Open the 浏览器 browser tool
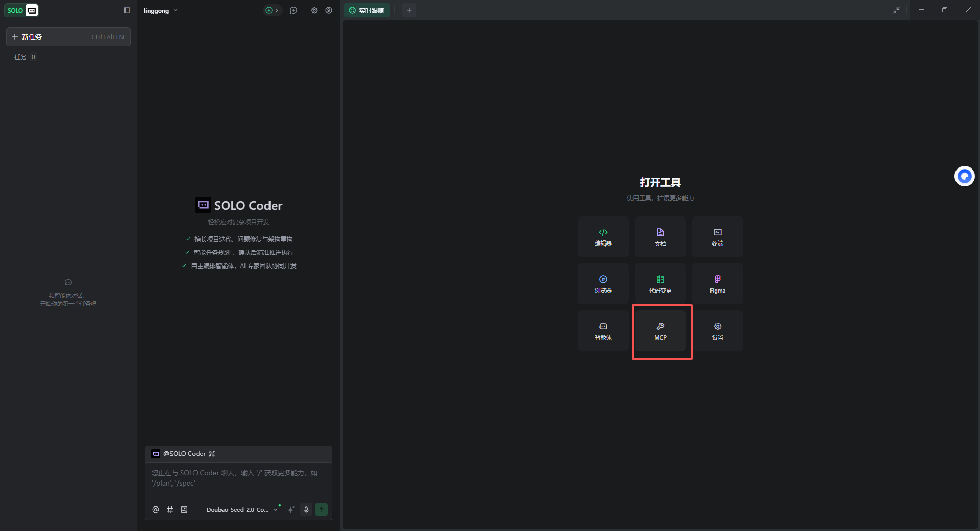This screenshot has height=531, width=980. 603,284
